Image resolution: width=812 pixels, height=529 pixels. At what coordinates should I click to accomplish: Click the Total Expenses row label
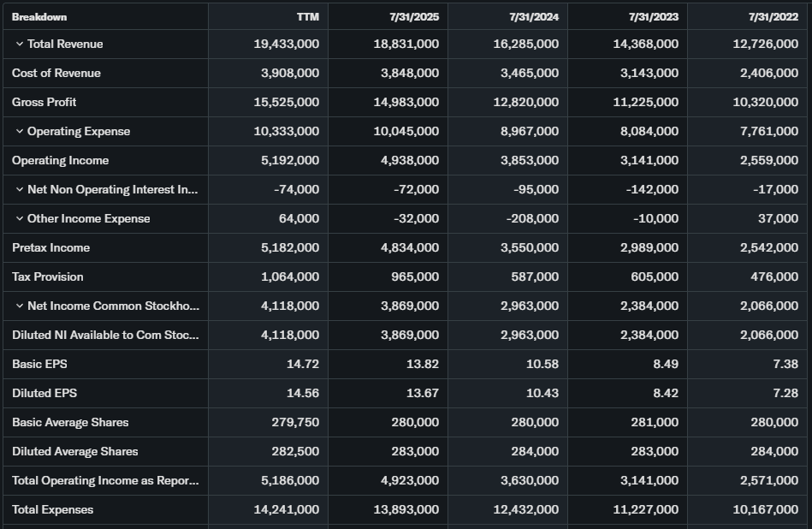(x=53, y=509)
